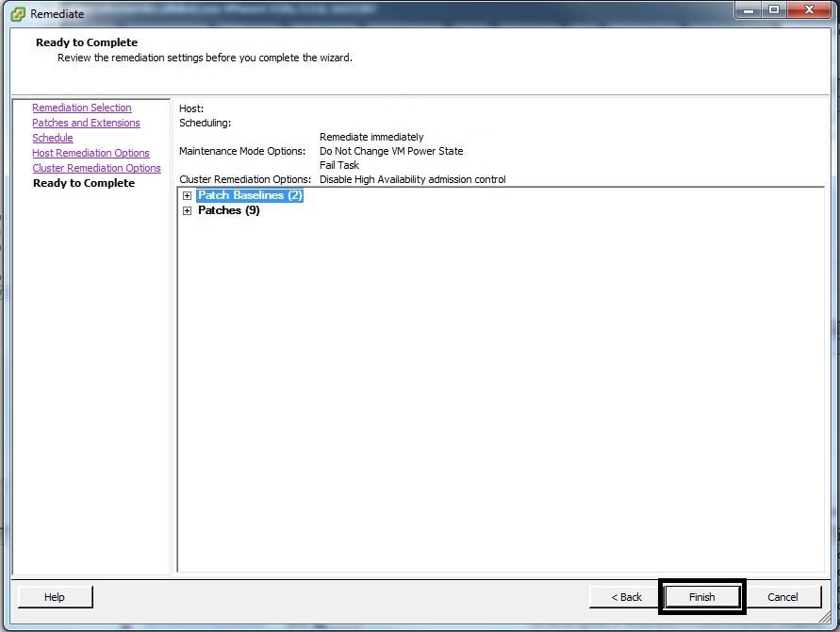This screenshot has height=632, width=840.
Task: Click the Remediate immediately scheduling value
Action: click(x=371, y=137)
